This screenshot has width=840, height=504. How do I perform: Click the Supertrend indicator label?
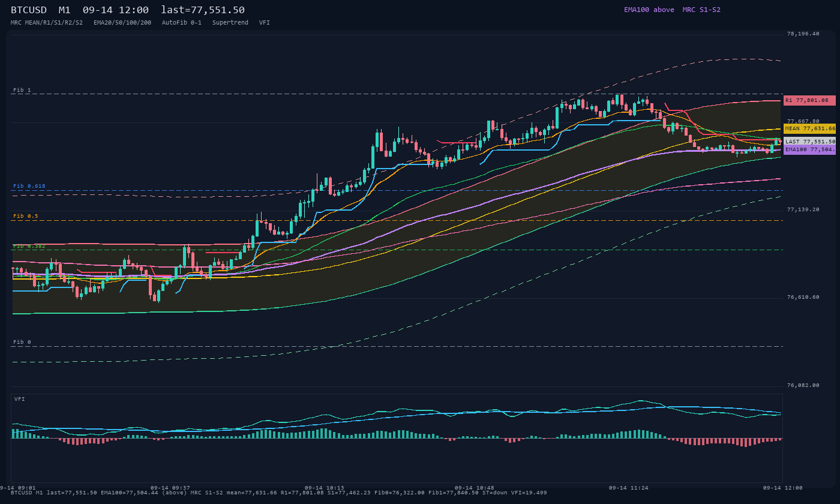click(230, 22)
